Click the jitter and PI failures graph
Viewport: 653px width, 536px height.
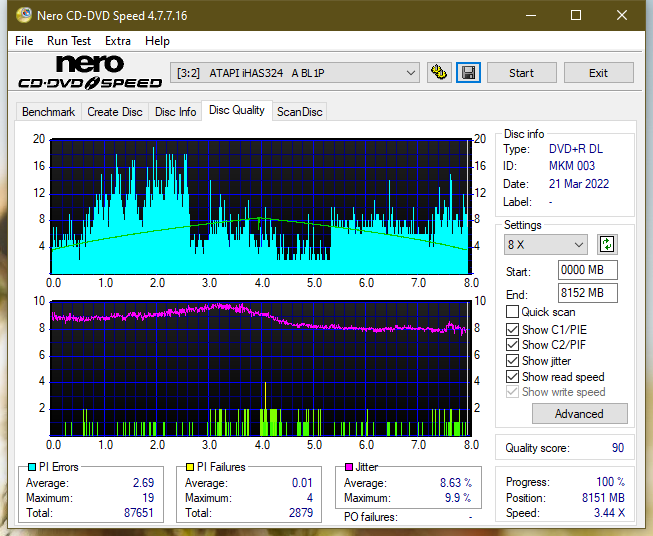click(260, 368)
